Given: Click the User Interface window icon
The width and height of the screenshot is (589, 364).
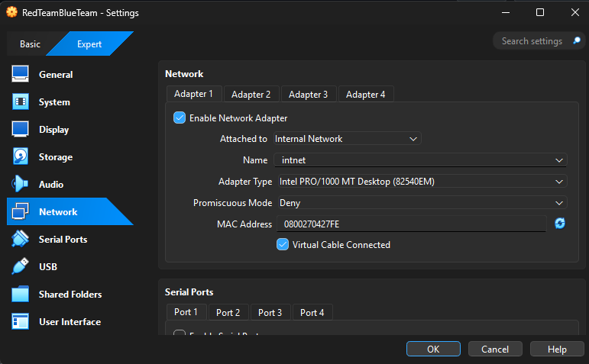Looking at the screenshot, I should tap(20, 321).
